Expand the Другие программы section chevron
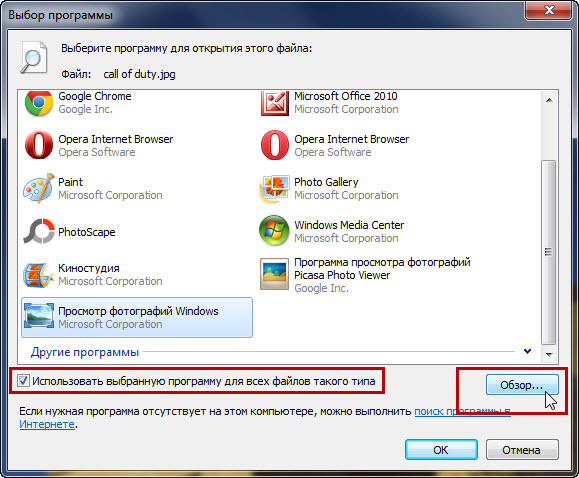Viewport: 579px width, 478px height. [527, 351]
